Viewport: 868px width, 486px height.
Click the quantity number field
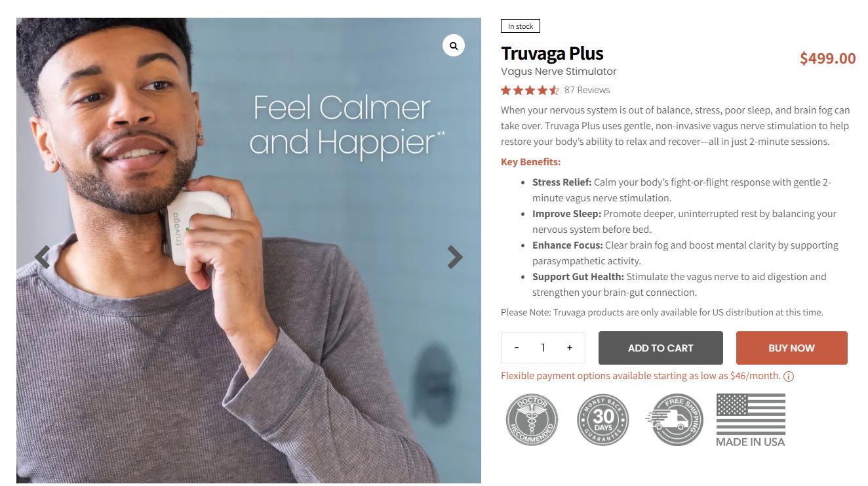(543, 348)
